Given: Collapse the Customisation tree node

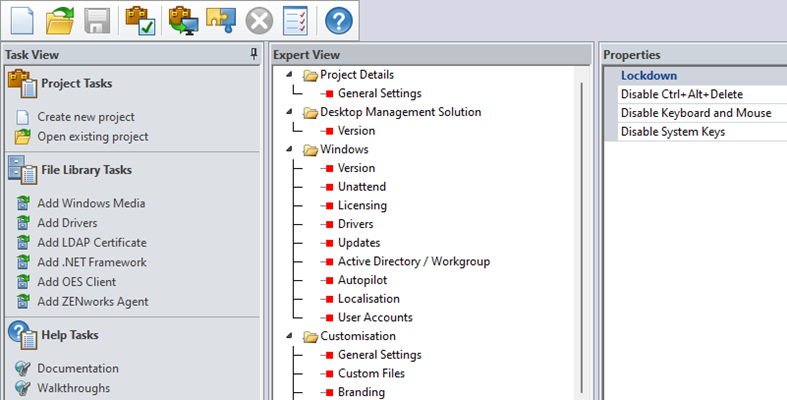Looking at the screenshot, I should 290,336.
